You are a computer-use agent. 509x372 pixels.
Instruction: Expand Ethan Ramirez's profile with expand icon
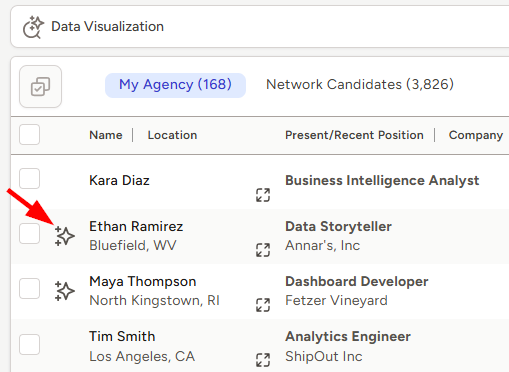(x=263, y=250)
